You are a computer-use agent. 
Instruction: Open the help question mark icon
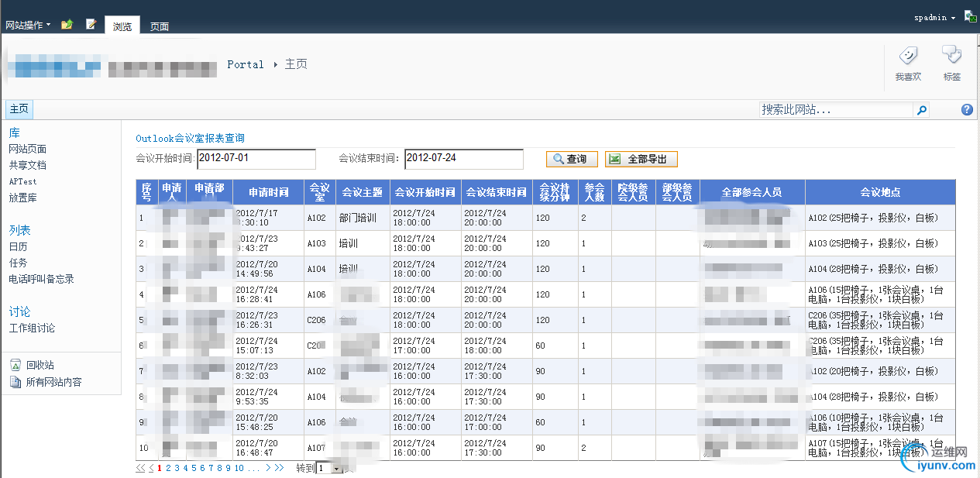click(967, 110)
